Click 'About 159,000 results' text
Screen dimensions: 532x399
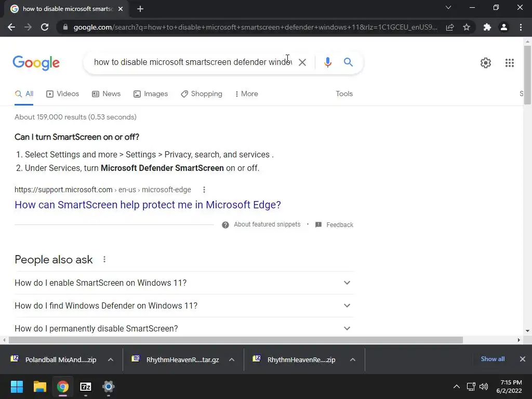(75, 117)
